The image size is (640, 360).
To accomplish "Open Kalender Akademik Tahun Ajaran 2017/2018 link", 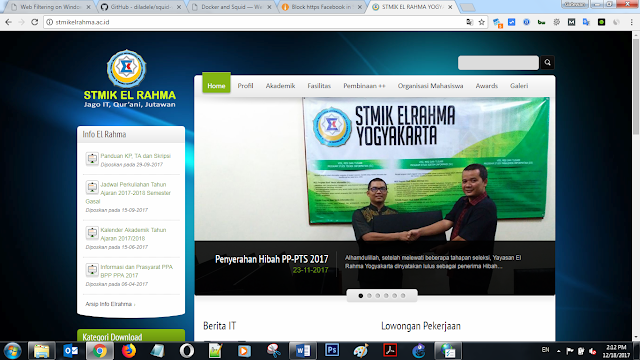I will click(x=133, y=234).
